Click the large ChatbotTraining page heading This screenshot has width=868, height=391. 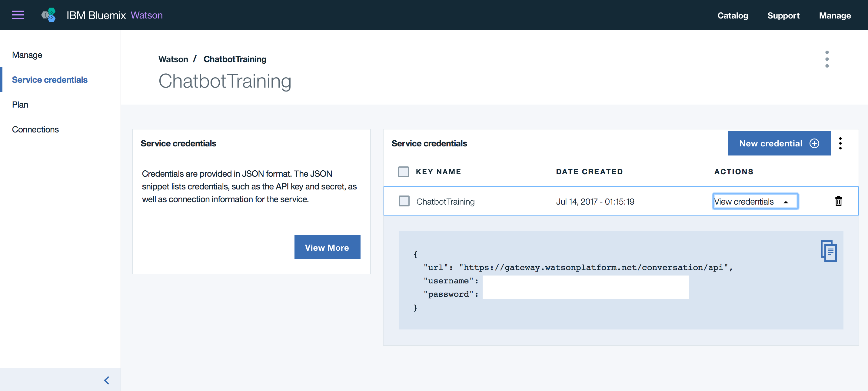click(225, 81)
